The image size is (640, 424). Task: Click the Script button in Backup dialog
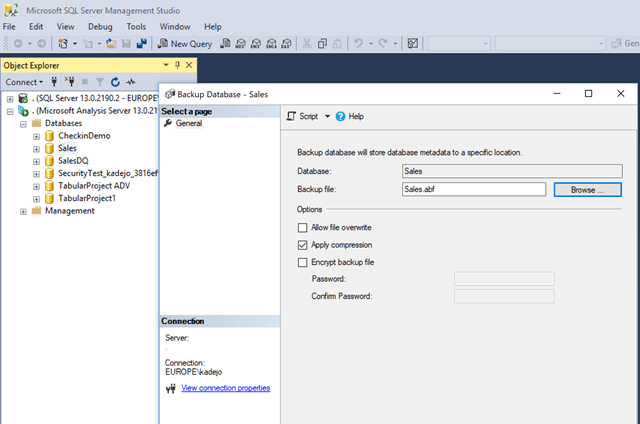302,117
